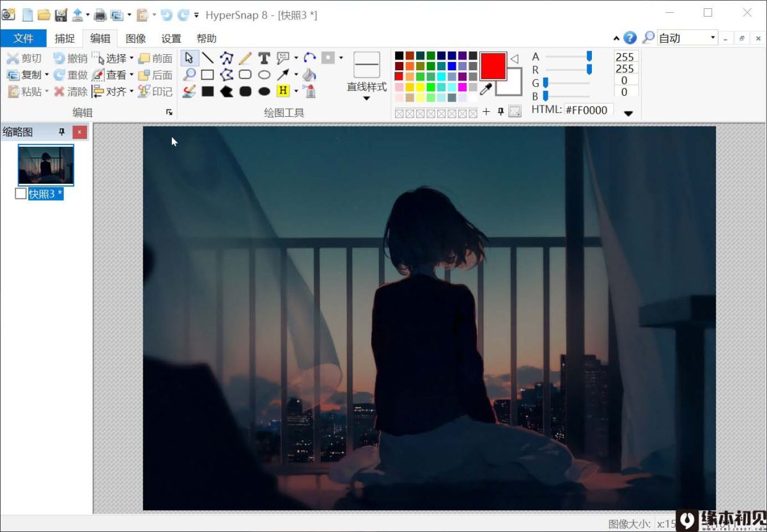This screenshot has width=767, height=532.
Task: Select the outlined ellipse tool
Action: click(x=264, y=75)
